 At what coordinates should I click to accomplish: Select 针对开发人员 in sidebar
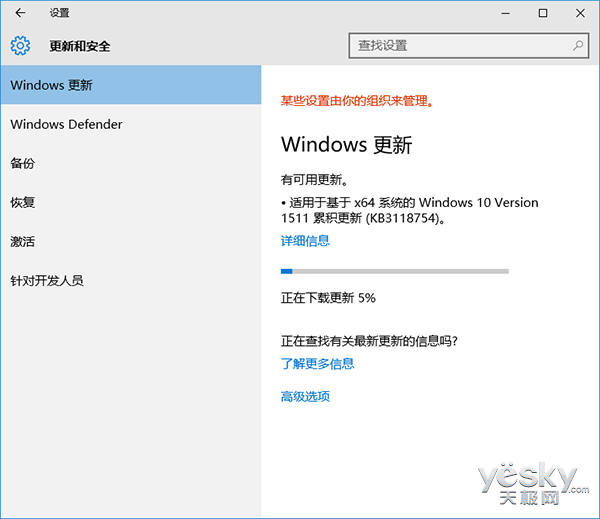(130, 281)
